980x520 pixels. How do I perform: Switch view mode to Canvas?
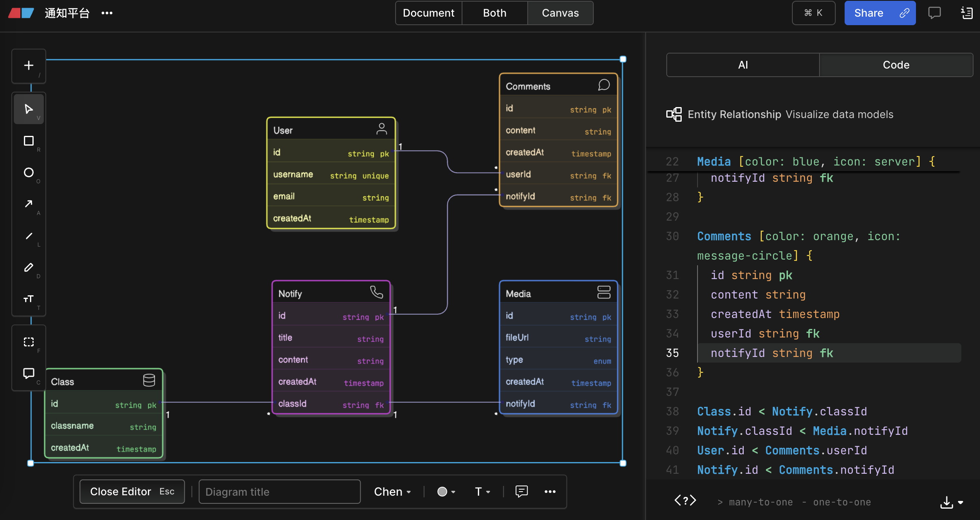tap(560, 13)
